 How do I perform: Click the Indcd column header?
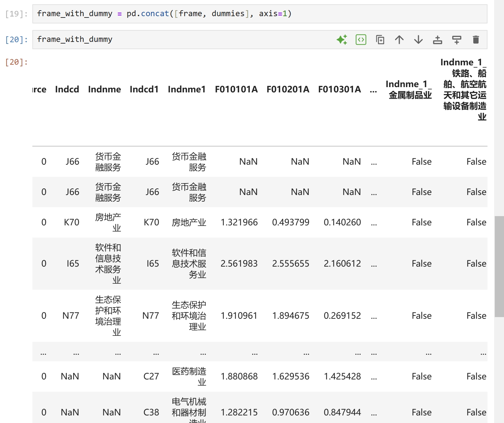coord(67,89)
